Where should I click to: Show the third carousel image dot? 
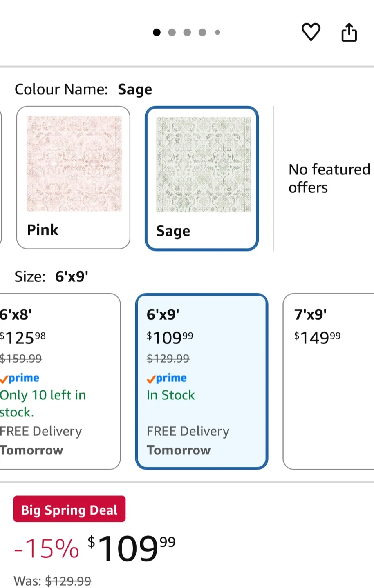(187, 32)
